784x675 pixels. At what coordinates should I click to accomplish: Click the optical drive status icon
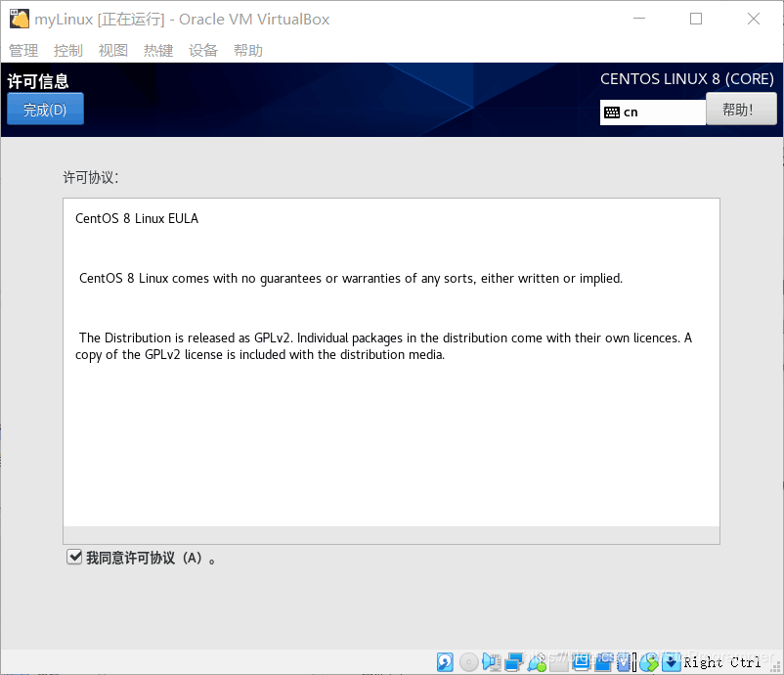coord(469,662)
